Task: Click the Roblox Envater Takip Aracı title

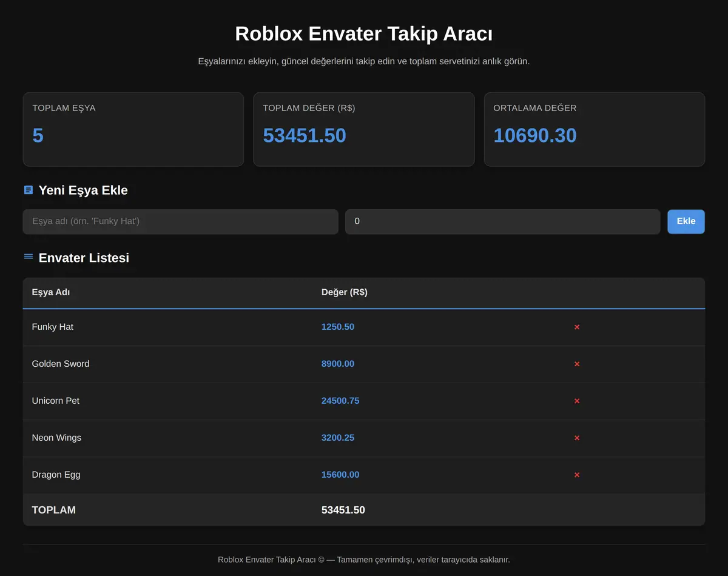Action: click(x=364, y=33)
